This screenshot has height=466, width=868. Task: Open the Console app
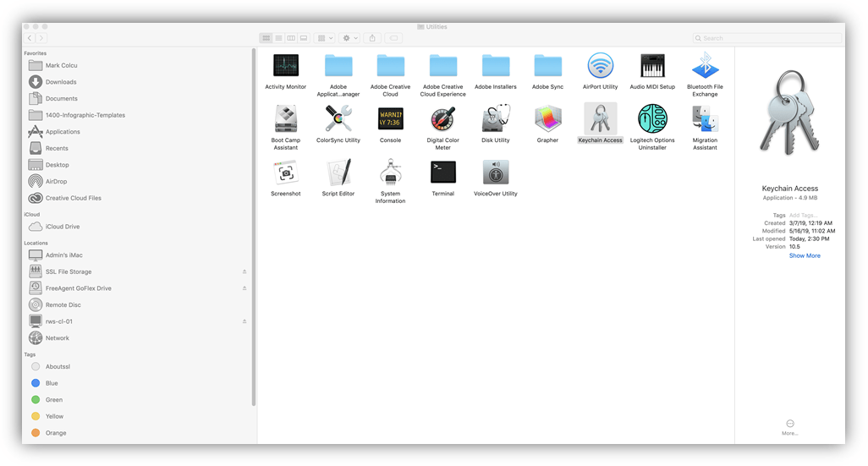pyautogui.click(x=390, y=119)
